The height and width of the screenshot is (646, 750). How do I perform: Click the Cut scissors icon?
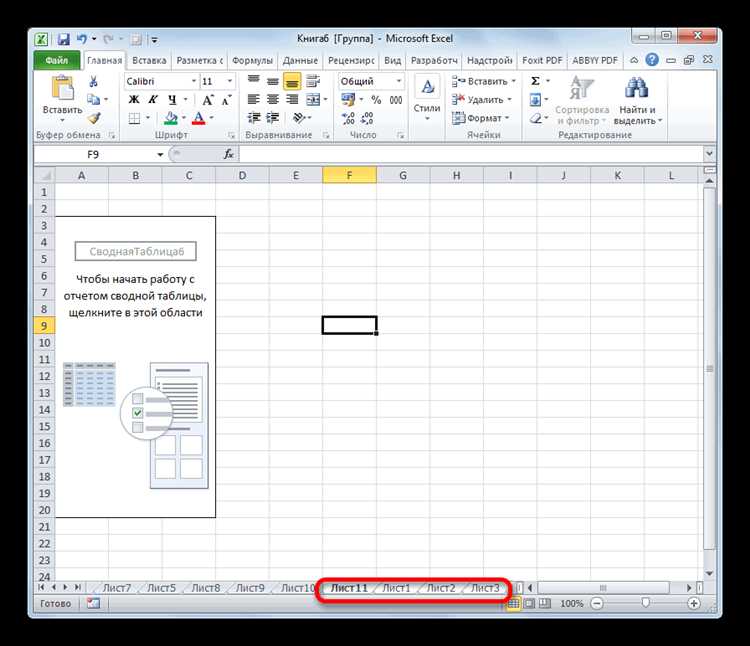[93, 82]
